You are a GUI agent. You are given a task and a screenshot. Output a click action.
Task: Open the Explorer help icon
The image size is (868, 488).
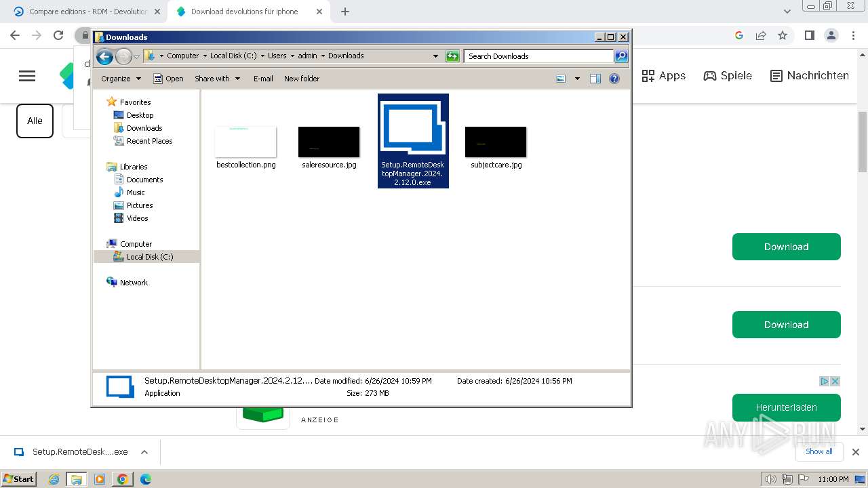tap(614, 79)
